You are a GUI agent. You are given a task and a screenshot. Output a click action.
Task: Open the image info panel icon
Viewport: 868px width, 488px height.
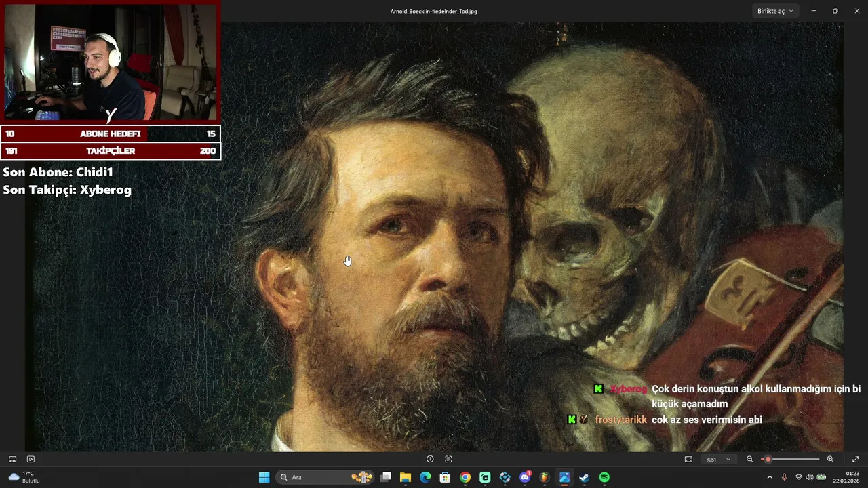click(430, 459)
